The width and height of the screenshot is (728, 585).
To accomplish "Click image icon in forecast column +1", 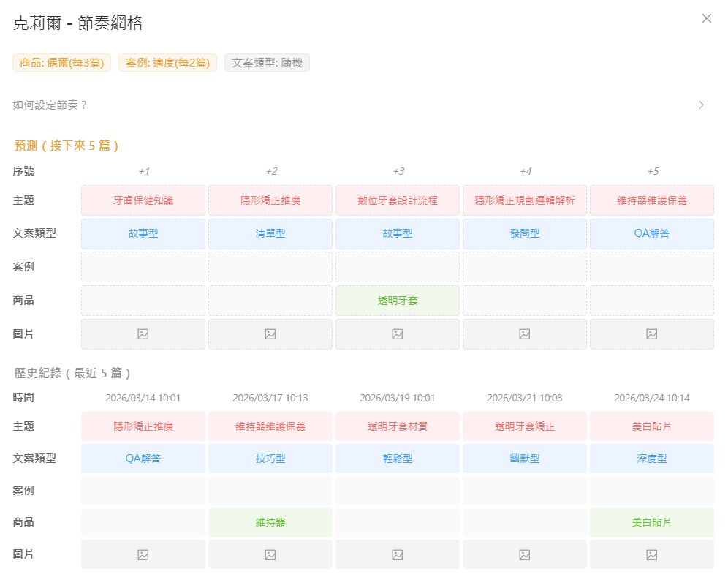I will 143,334.
